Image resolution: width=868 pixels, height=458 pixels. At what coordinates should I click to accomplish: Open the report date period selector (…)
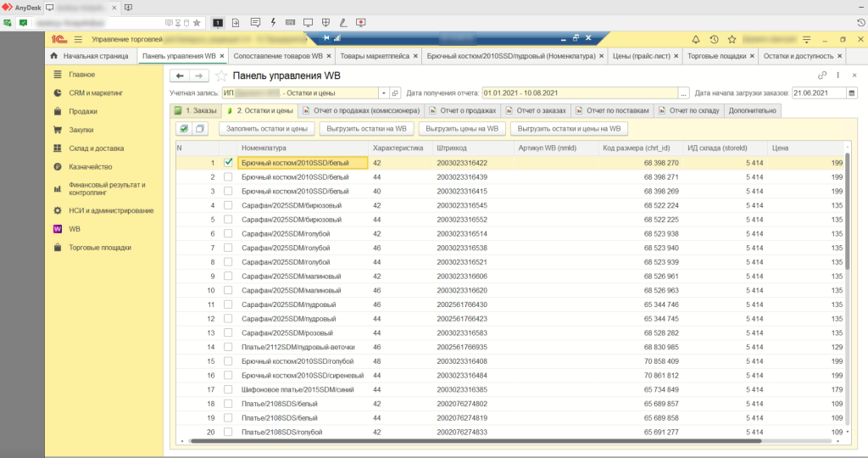684,93
